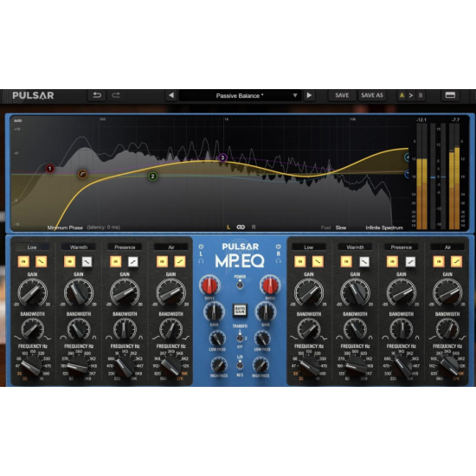Click the left red DRIVE knob
Screen dimensions: 476x476
(209, 286)
